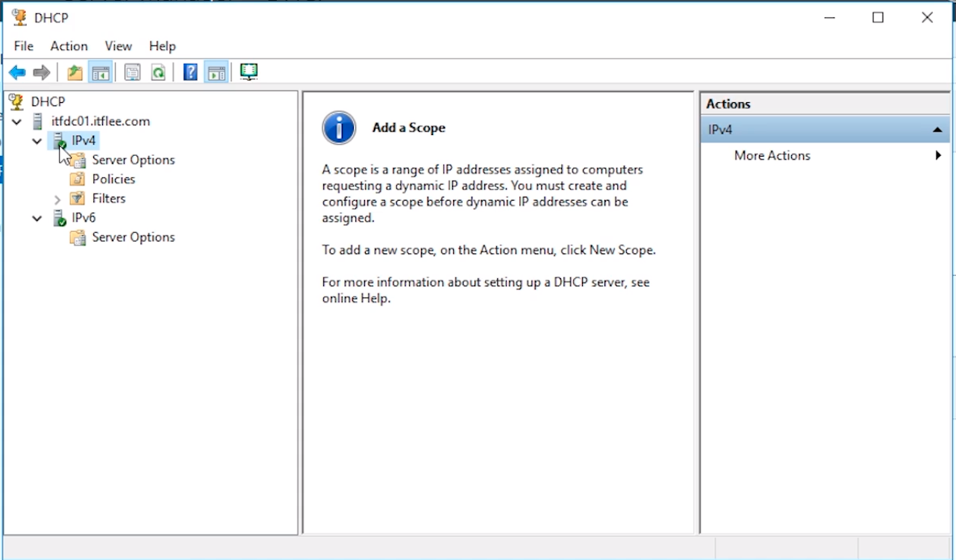Select the DHCP root tree label
Screen dimensions: 956x560
[48, 101]
